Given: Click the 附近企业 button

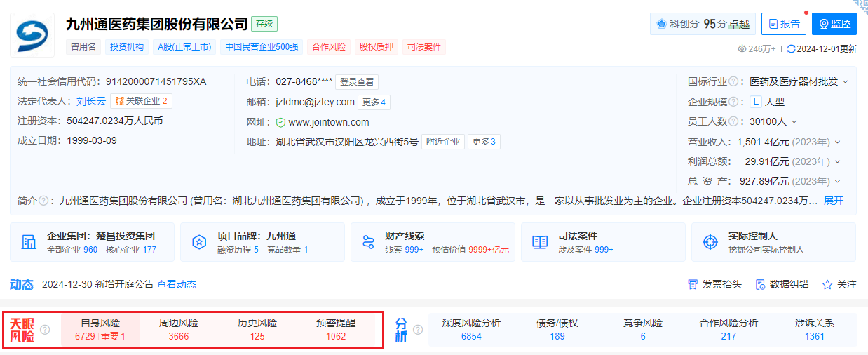Looking at the screenshot, I should (443, 142).
